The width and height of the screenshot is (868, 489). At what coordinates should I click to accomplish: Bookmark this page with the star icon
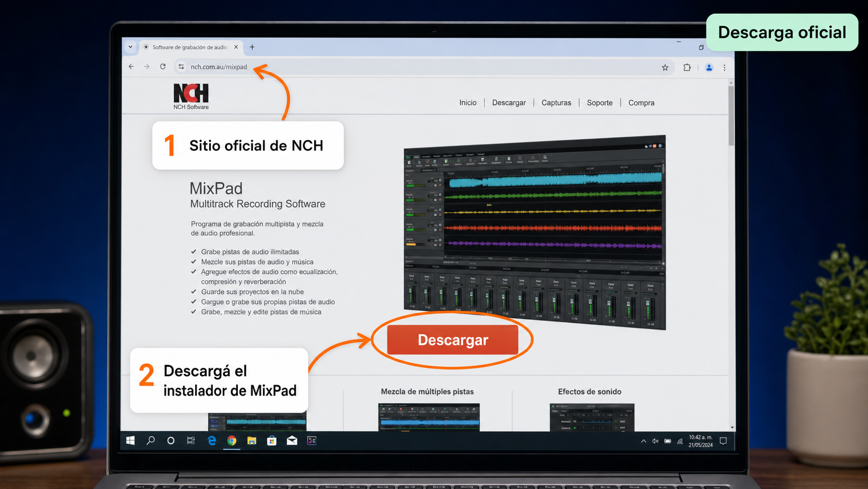click(665, 68)
